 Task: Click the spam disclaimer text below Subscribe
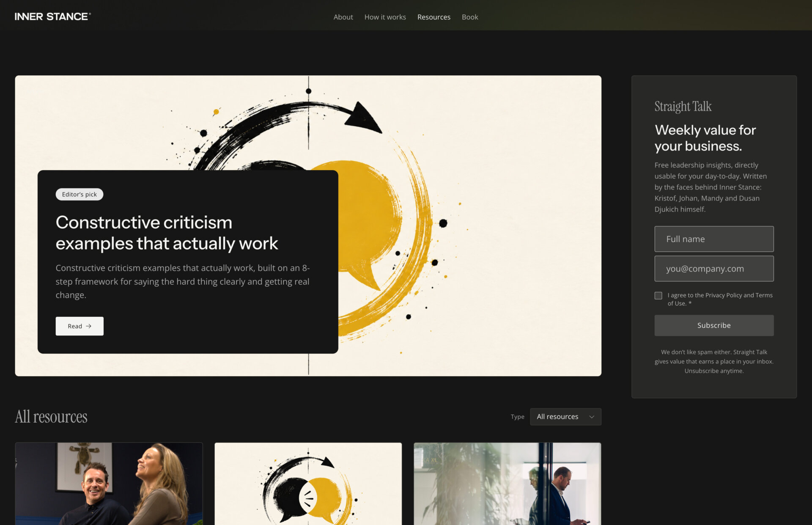[714, 361]
